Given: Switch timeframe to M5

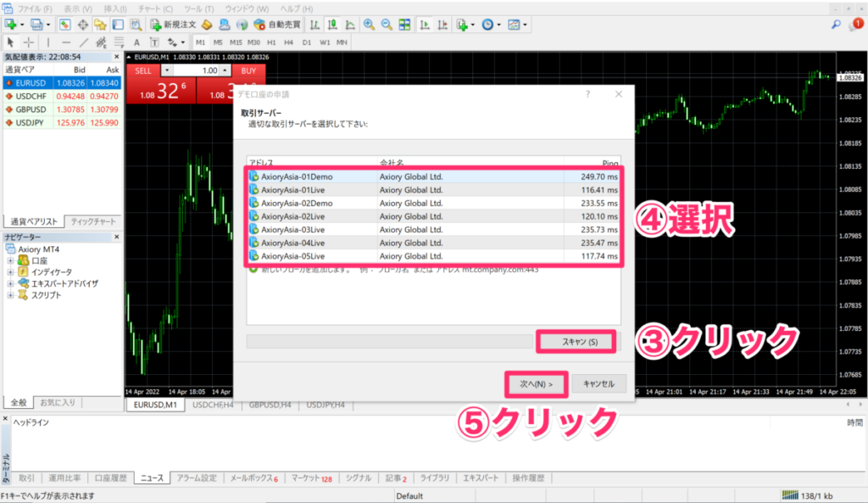Looking at the screenshot, I should point(218,42).
